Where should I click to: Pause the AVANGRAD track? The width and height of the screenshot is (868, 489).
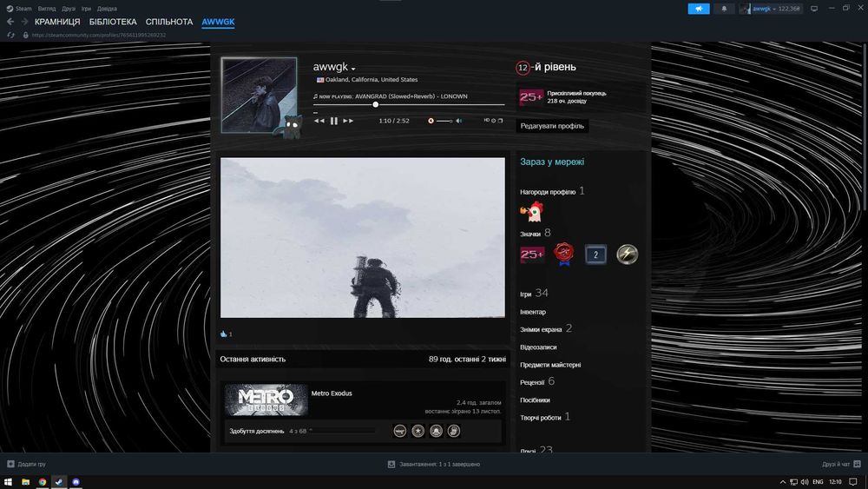[x=334, y=121]
